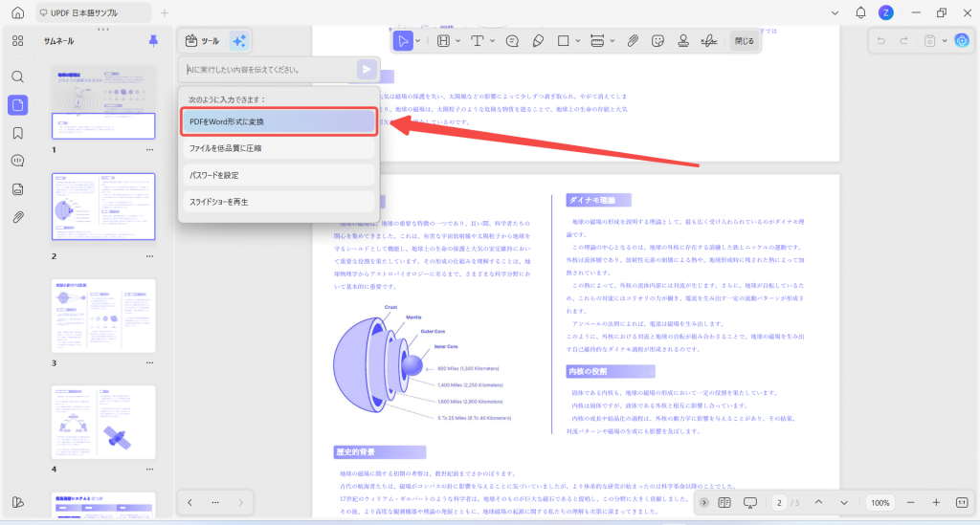Toggle the AI sparkle button

(x=238, y=40)
